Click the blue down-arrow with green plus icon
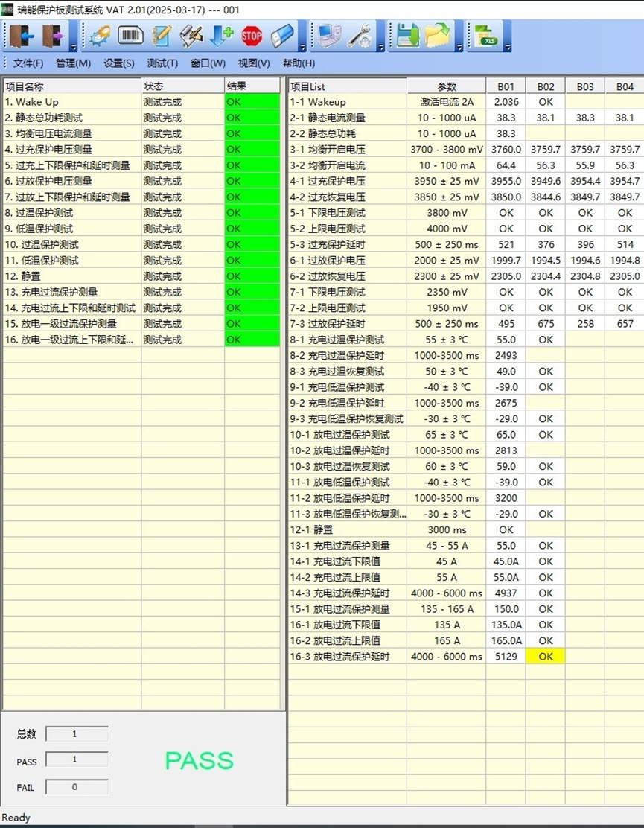 coord(221,36)
